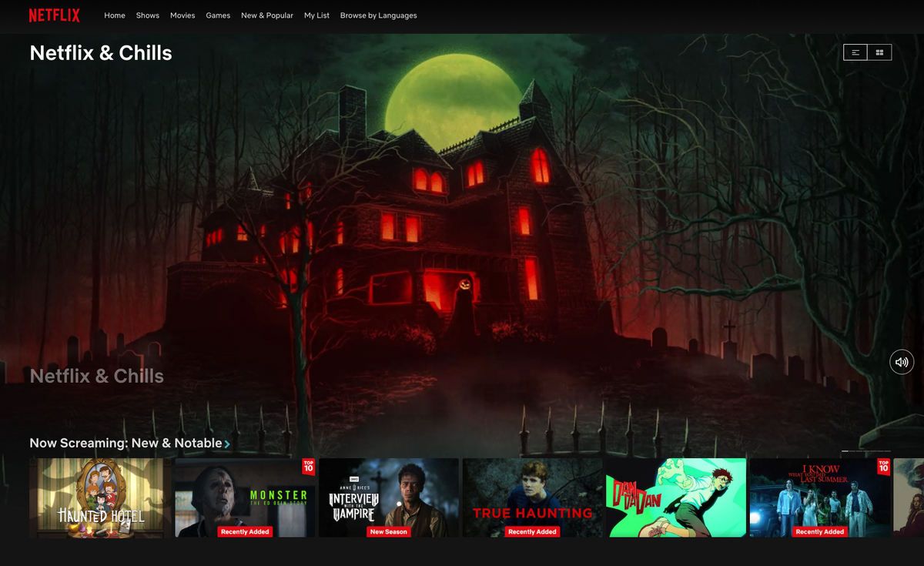Select I Know What You Did Last Summer
This screenshot has height=566, width=924.
tap(819, 497)
